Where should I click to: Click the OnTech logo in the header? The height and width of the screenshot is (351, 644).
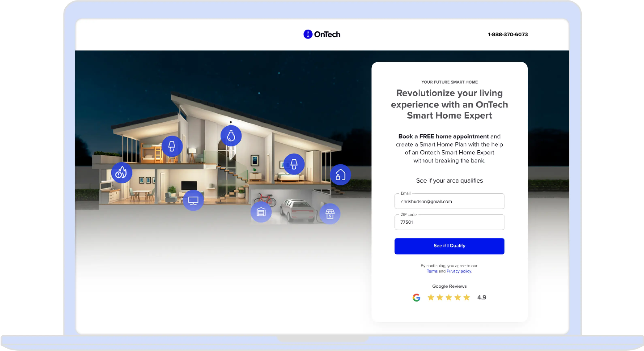tap(322, 34)
